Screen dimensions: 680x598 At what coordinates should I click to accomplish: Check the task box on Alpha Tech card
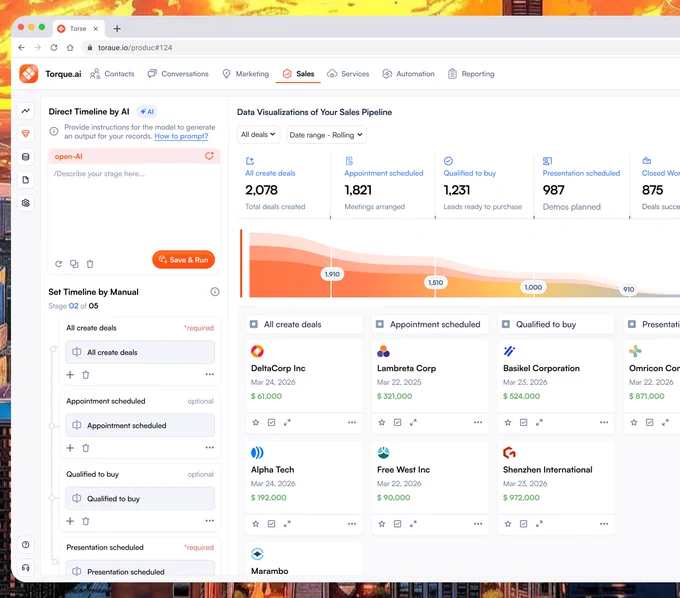271,524
